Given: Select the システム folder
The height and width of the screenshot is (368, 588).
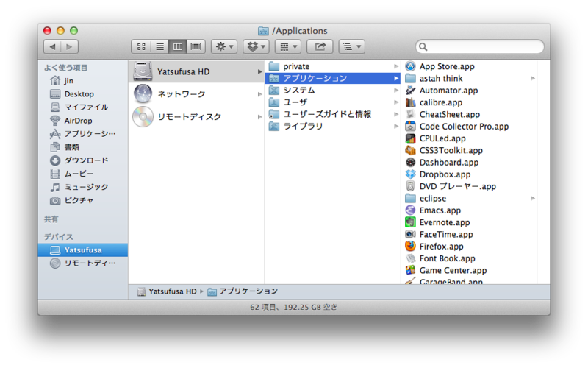Looking at the screenshot, I should (333, 90).
